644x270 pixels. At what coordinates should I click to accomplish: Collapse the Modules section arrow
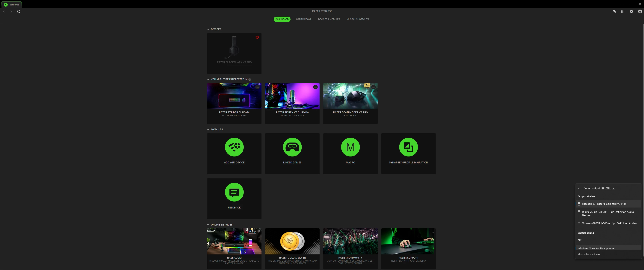(208, 130)
